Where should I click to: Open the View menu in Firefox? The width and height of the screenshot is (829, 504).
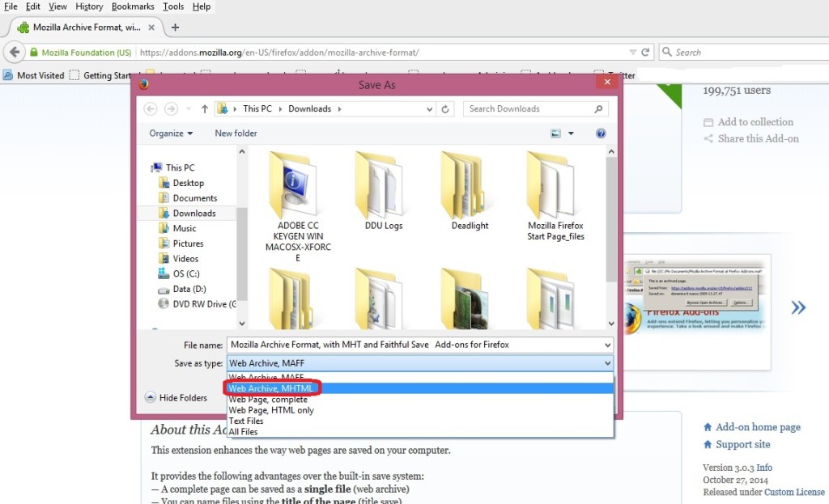(x=57, y=6)
